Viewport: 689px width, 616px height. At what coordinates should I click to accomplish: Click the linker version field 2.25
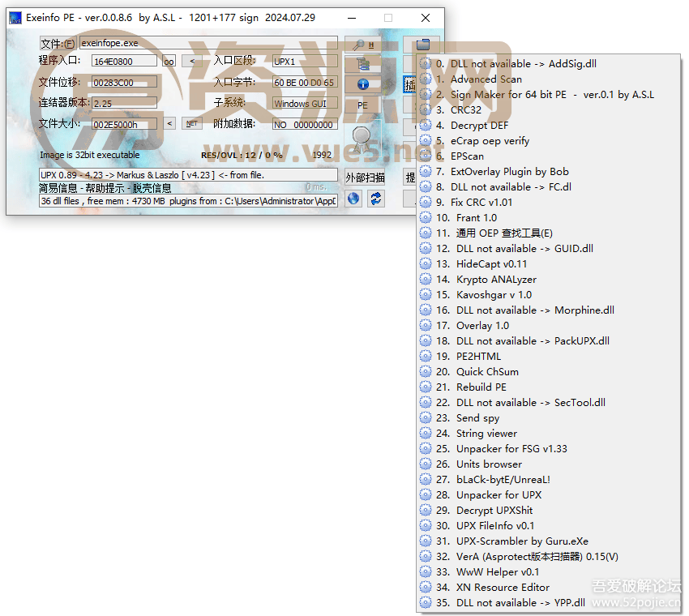(x=124, y=104)
